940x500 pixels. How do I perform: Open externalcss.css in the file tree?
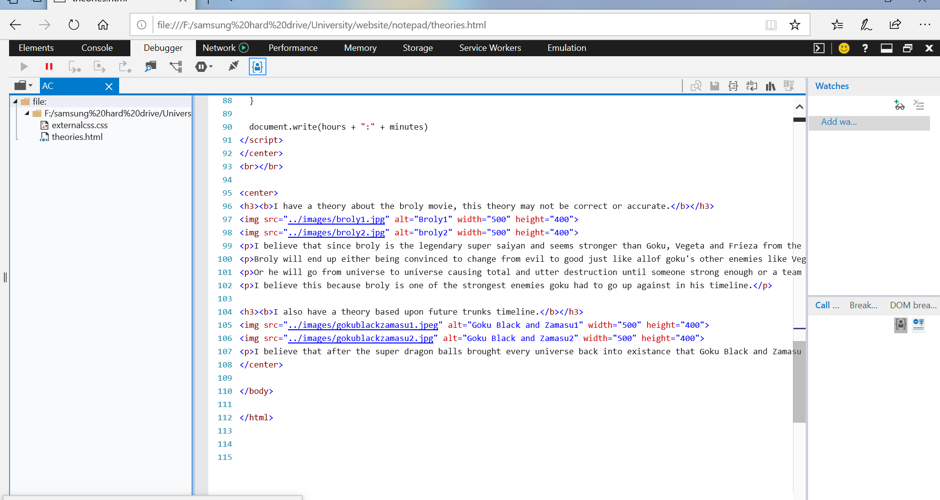[74, 125]
